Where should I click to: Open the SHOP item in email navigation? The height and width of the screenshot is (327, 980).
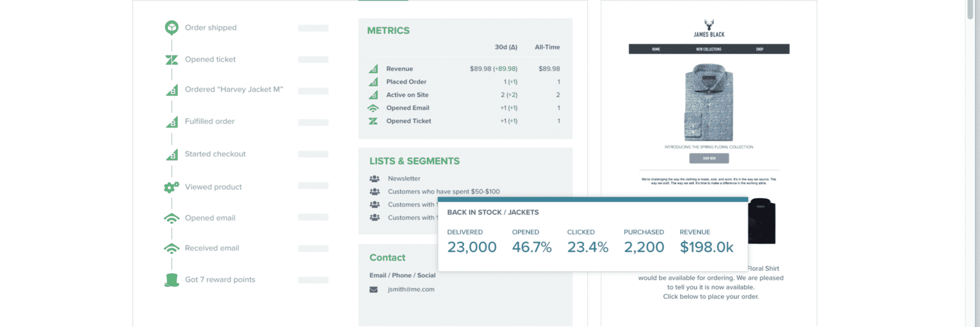coord(759,49)
